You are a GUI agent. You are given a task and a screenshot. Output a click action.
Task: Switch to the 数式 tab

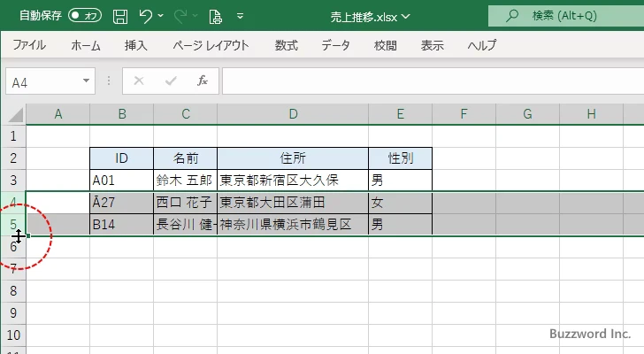click(x=287, y=45)
